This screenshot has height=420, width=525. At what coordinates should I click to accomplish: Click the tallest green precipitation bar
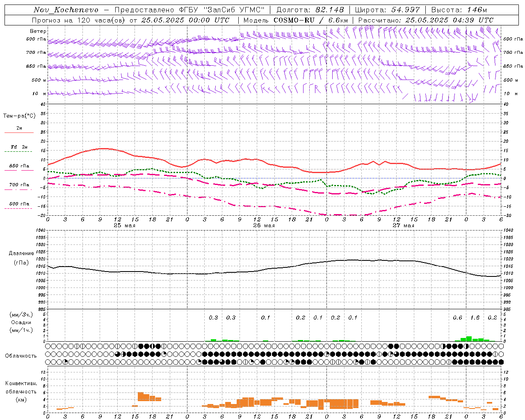(469, 339)
